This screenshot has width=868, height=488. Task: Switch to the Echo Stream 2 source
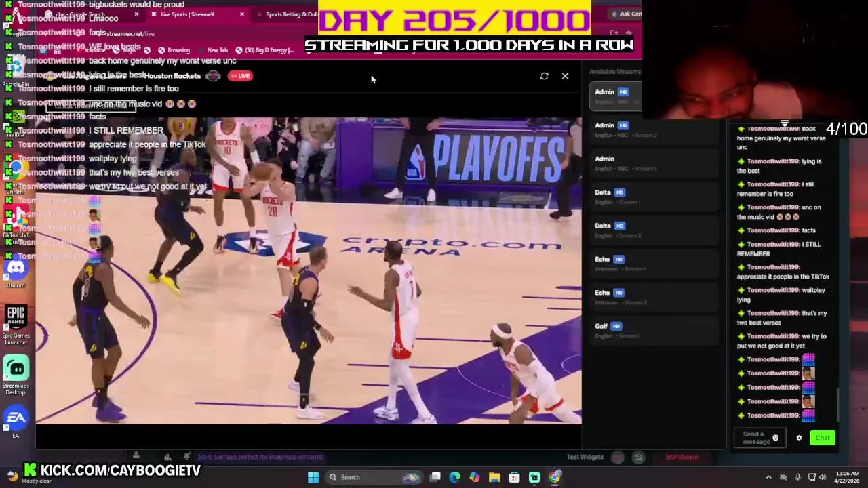pos(654,297)
